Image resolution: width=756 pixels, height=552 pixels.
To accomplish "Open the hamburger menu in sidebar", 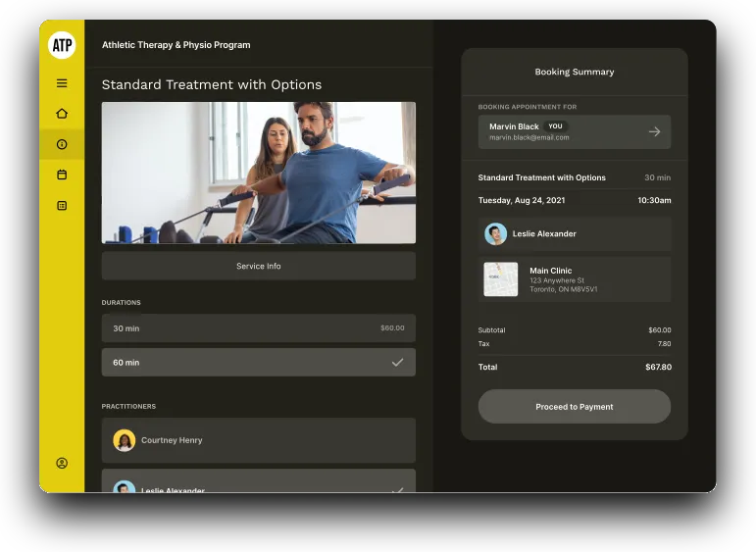I will [x=62, y=83].
